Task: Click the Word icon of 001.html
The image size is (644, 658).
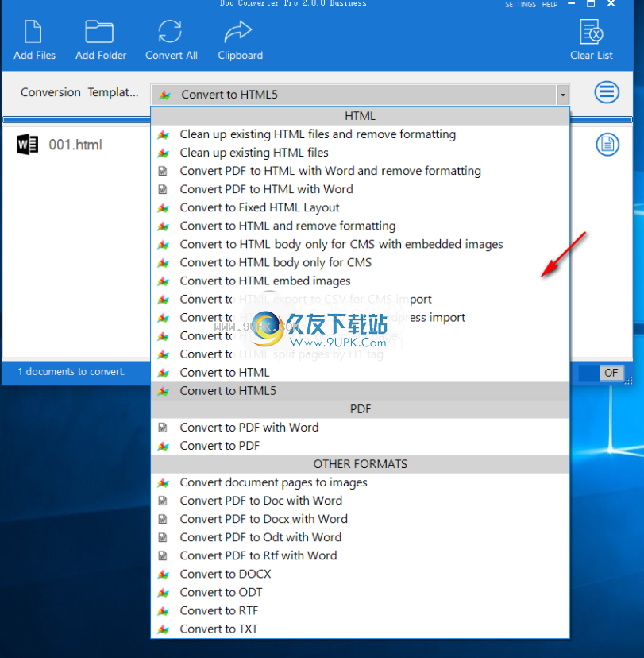Action: (27, 145)
